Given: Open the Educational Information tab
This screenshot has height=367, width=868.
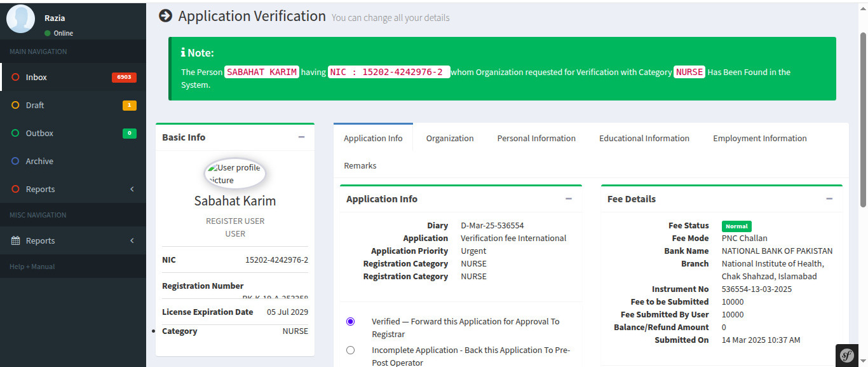Looking at the screenshot, I should tap(644, 138).
